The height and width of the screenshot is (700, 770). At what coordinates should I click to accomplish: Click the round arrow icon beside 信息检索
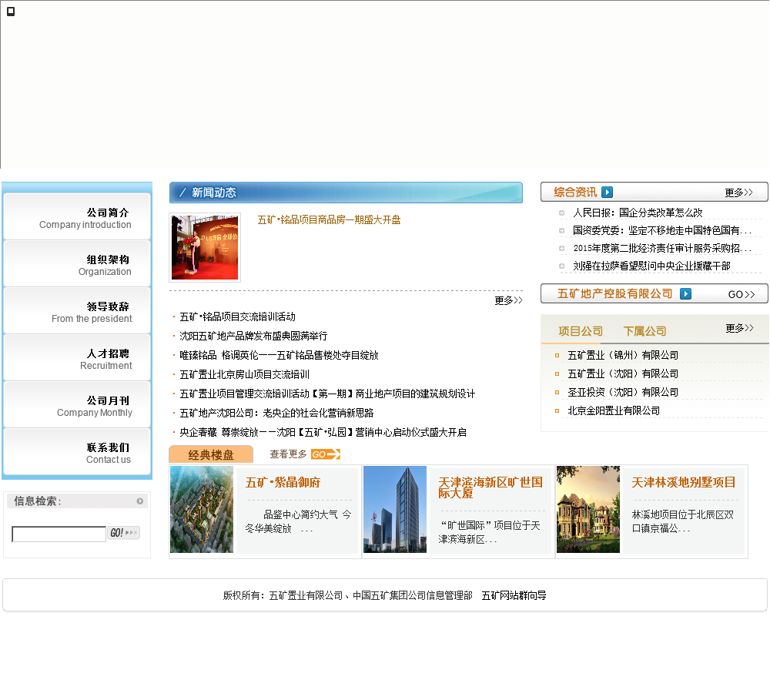coord(140,501)
